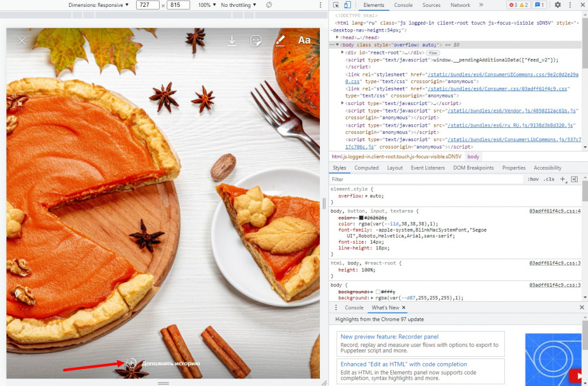Open the Dimensions: Responsive dropdown
The image size is (588, 386).
coord(98,5)
